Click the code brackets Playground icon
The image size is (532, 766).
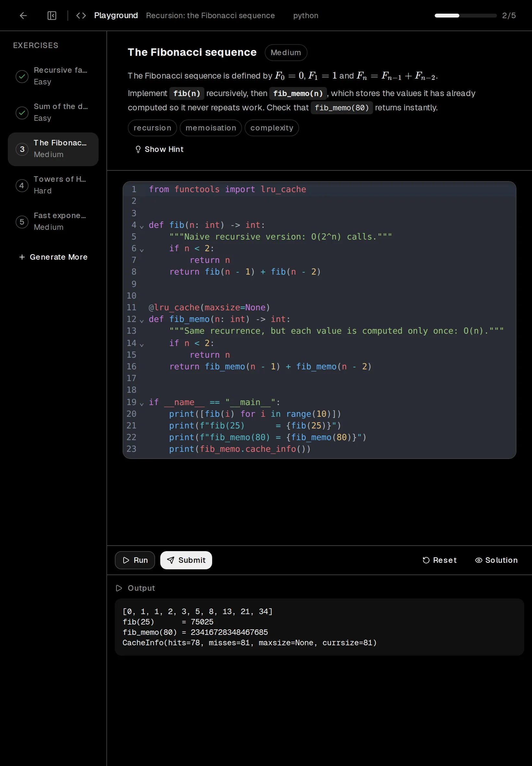[81, 16]
